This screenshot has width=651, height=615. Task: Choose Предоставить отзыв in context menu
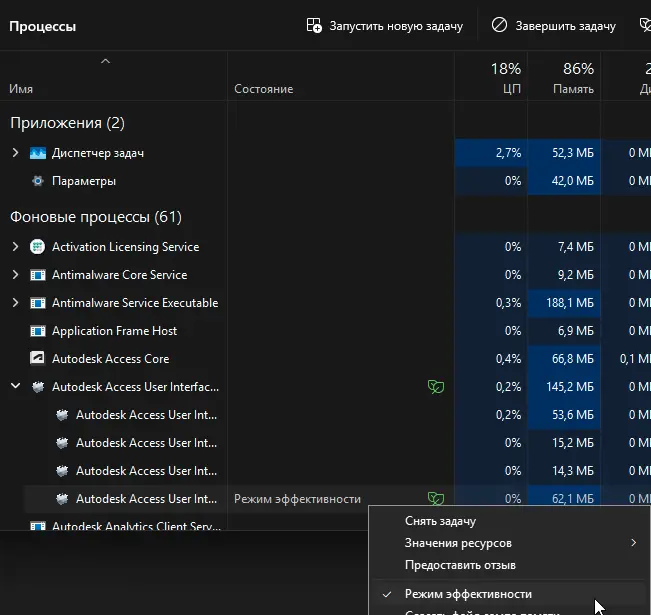(x=460, y=565)
